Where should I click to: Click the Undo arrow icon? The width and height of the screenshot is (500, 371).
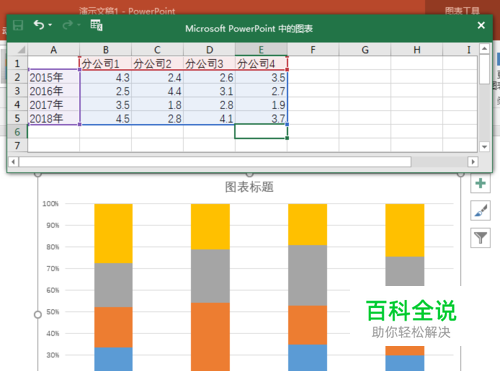pyautogui.click(x=39, y=25)
